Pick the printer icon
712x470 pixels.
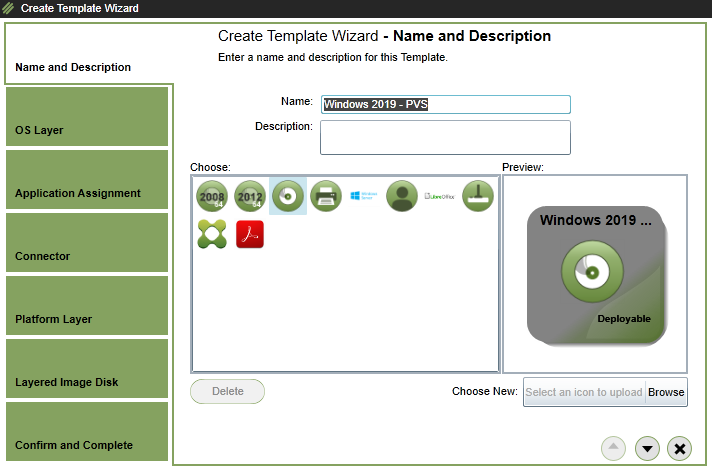pos(326,197)
